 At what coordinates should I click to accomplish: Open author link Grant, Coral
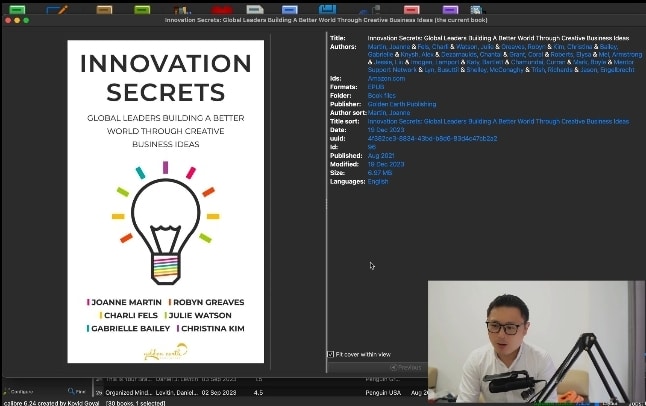(526, 54)
